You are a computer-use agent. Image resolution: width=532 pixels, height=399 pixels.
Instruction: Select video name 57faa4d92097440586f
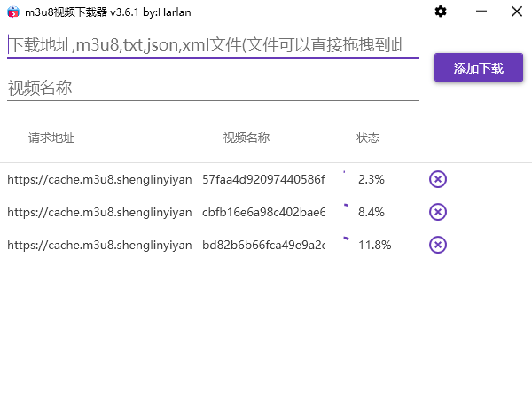coord(263,179)
